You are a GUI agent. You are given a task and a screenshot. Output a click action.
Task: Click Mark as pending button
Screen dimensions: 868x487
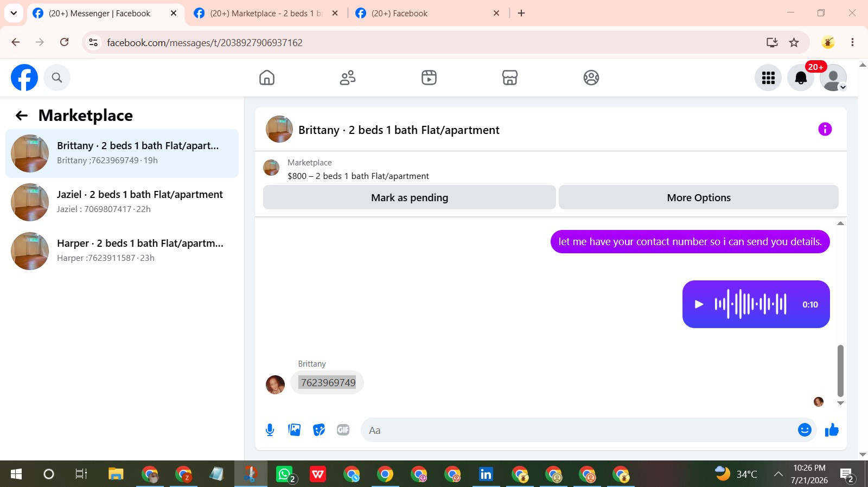[410, 197]
